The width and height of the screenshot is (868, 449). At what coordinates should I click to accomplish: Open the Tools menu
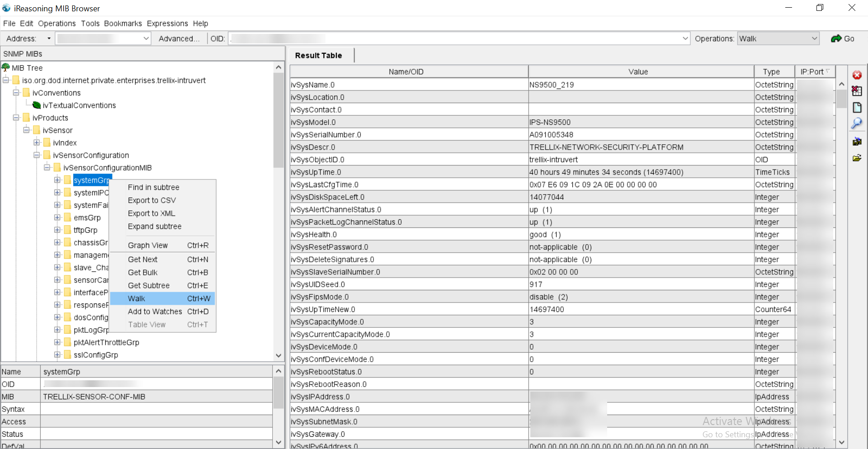coord(90,24)
